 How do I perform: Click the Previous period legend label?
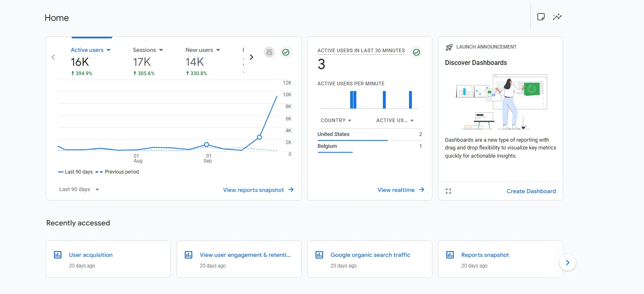122,172
